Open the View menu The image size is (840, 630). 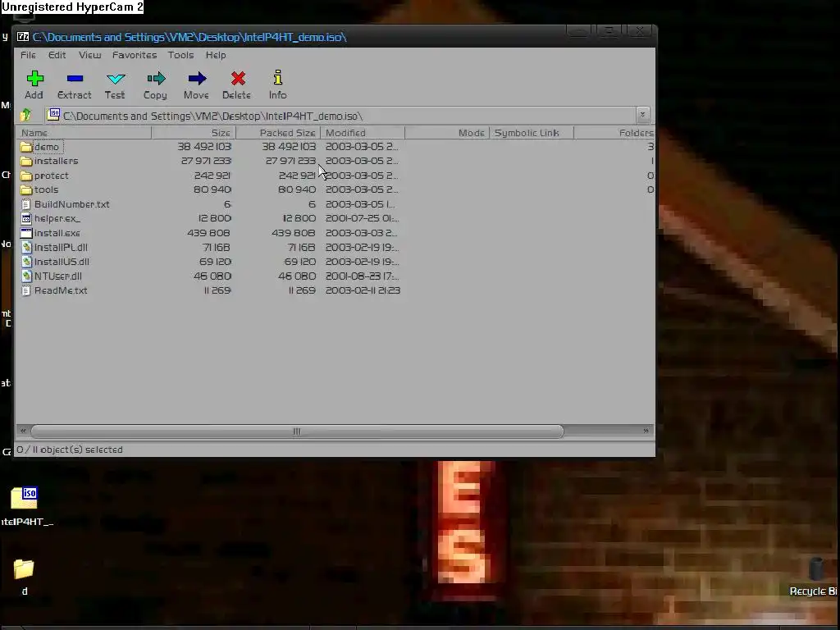tap(89, 55)
